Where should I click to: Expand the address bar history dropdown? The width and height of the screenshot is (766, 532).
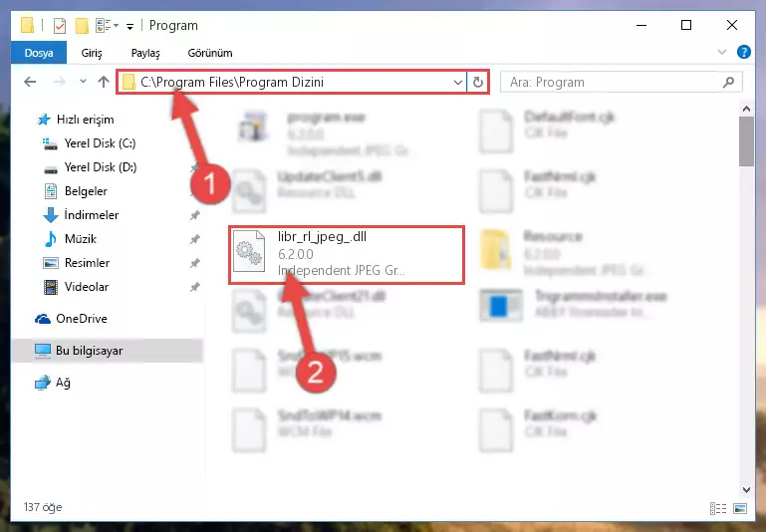(458, 82)
